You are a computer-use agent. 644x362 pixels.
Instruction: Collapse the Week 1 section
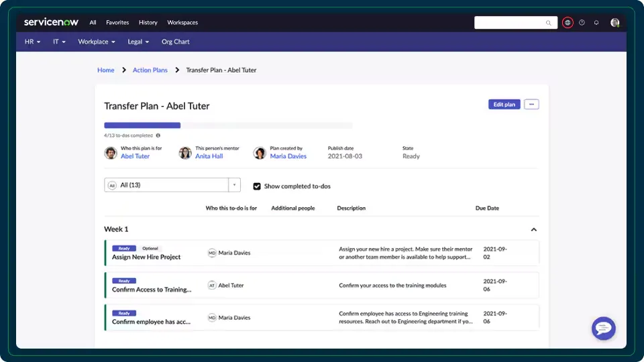pyautogui.click(x=534, y=229)
